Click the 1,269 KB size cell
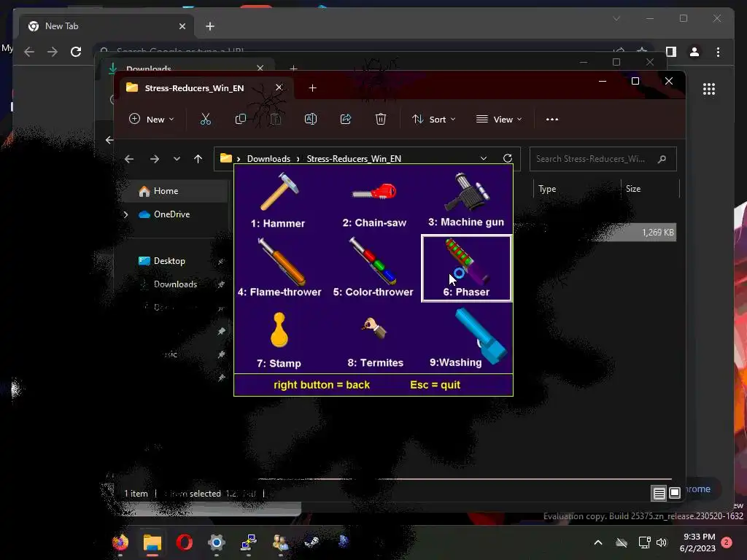747x560 pixels. (658, 233)
